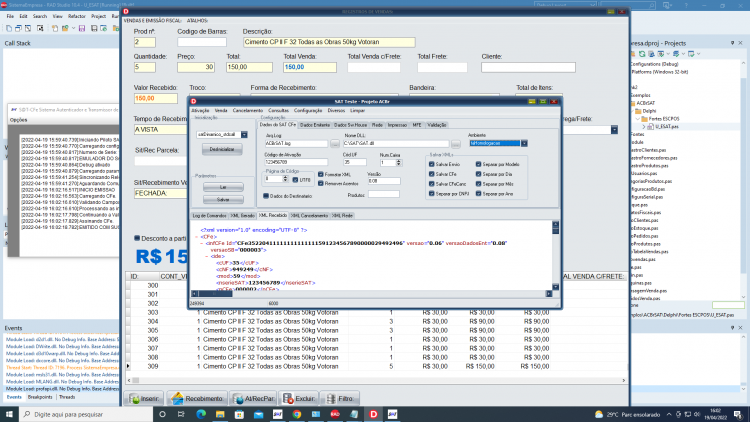Click the Desinicializar button

click(x=222, y=149)
